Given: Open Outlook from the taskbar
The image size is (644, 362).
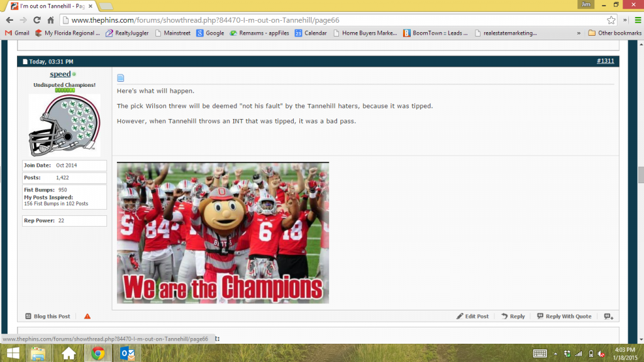Looking at the screenshot, I should [127, 353].
